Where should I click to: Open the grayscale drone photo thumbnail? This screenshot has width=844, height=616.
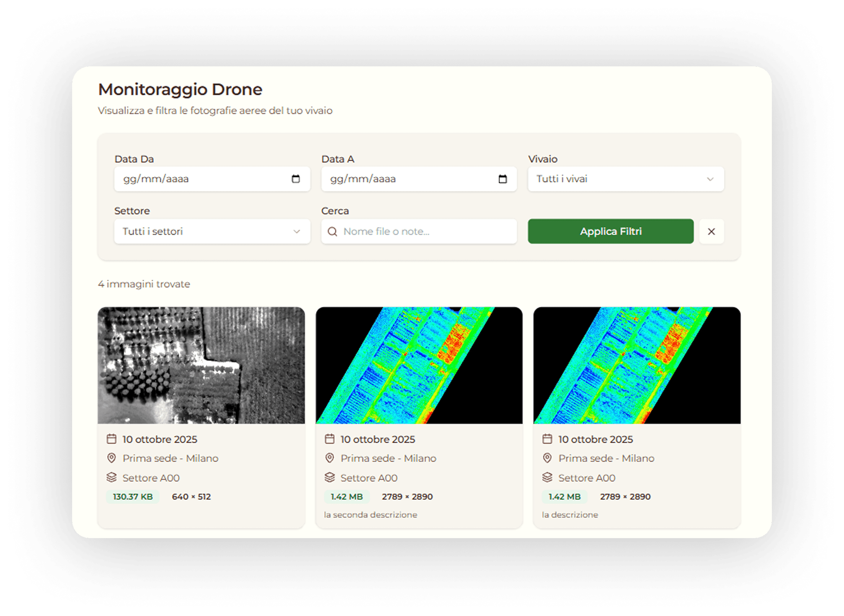coord(201,365)
